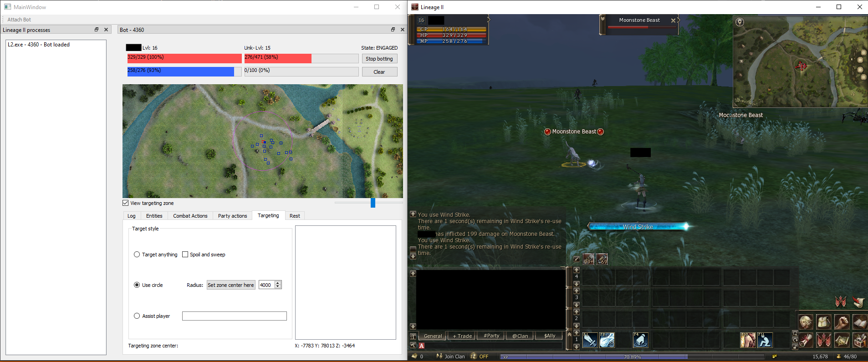Viewport: 868px width, 362px height.
Task: Click the chat font size T icon
Action: click(x=413, y=336)
